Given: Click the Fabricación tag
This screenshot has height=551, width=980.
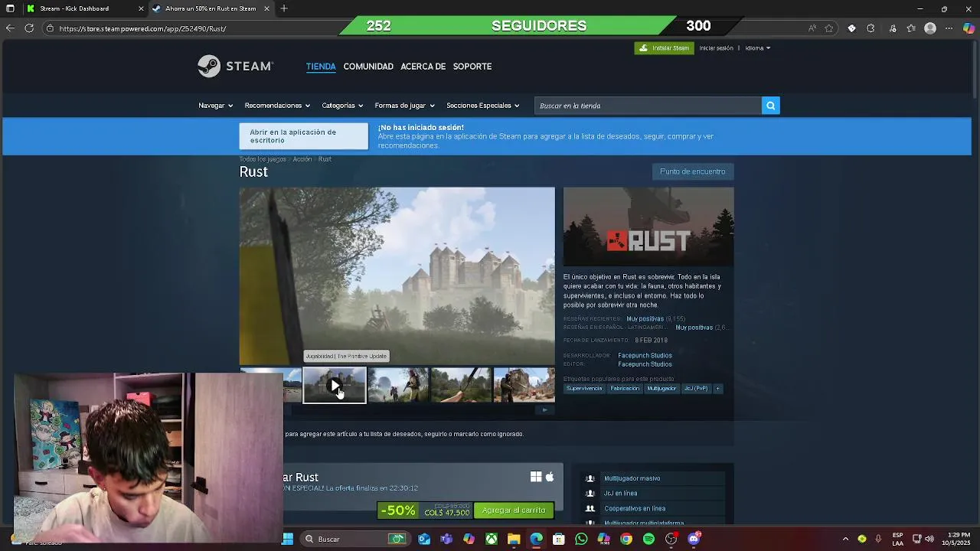Looking at the screenshot, I should click(625, 389).
